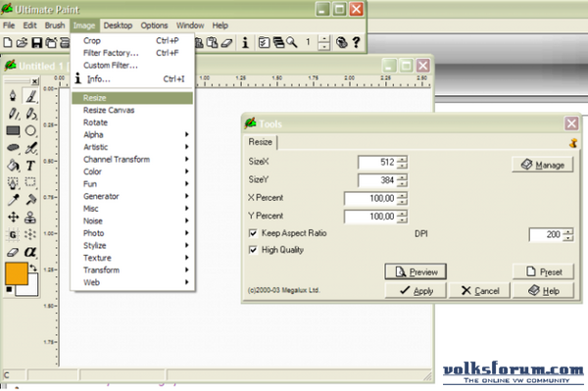
Task: Select the Text 'T' tool
Action: [x=30, y=166]
